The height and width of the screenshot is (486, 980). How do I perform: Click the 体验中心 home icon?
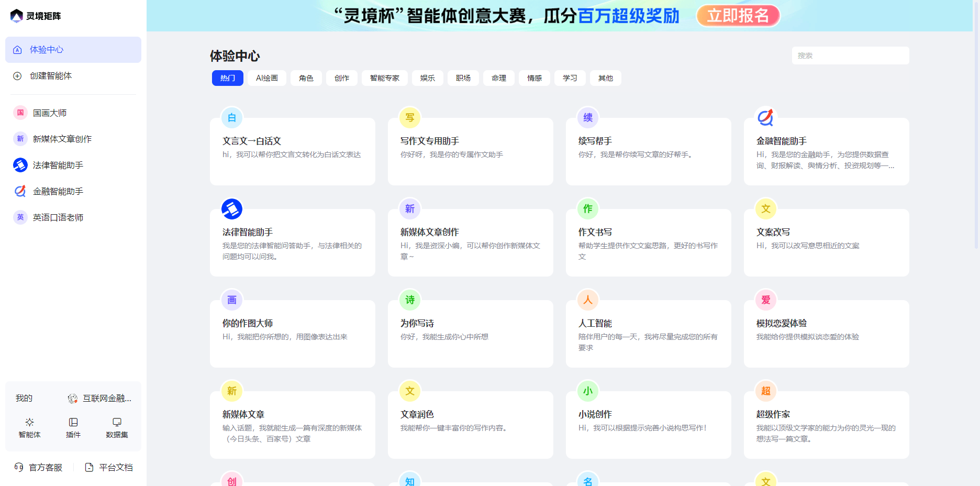(x=16, y=49)
